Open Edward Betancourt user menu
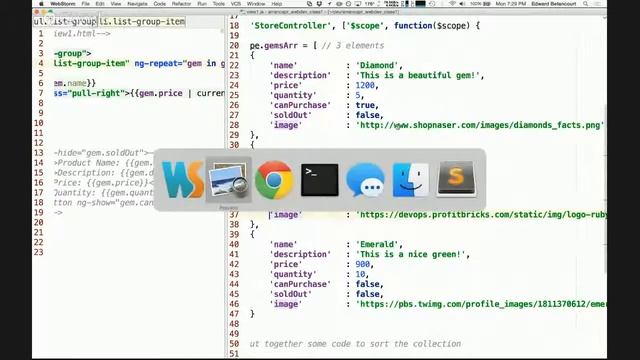This screenshot has width=640, height=360. coord(553,4)
